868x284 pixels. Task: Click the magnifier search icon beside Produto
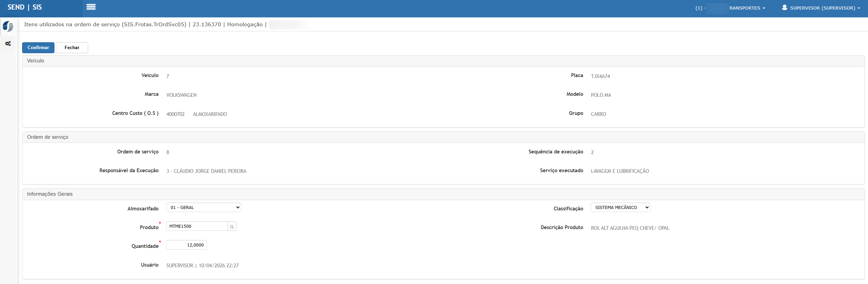[x=232, y=226]
